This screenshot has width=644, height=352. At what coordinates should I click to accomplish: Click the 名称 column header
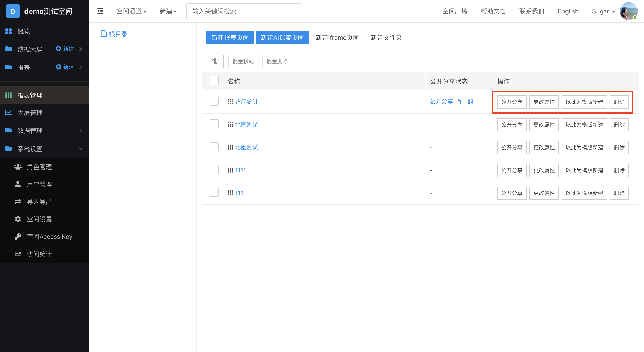tap(234, 81)
